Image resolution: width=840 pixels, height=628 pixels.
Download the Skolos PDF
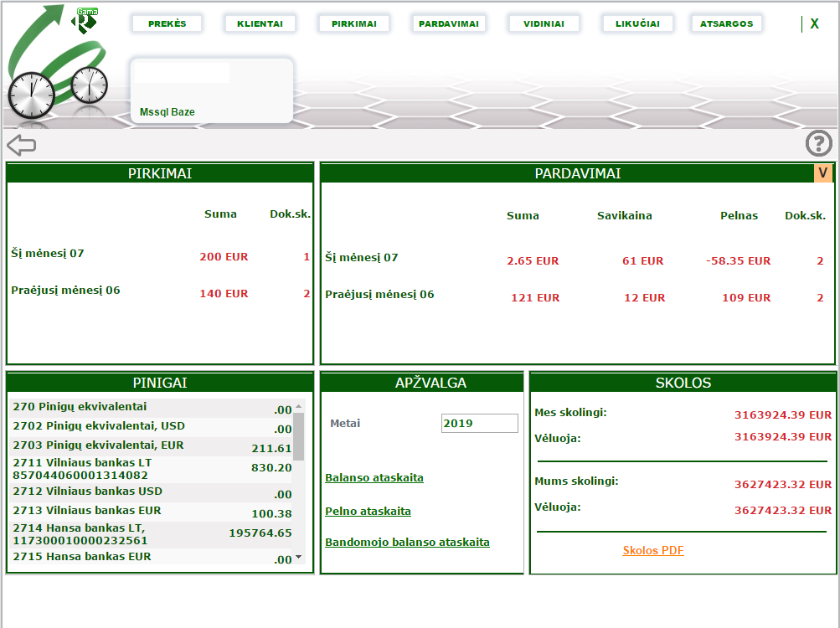pos(653,550)
